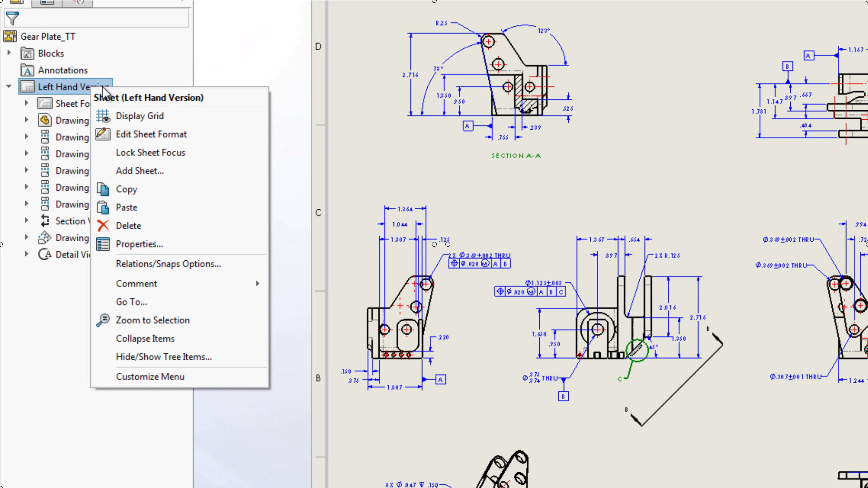This screenshot has width=868, height=488.
Task: Expand the Blocks tree node
Action: [10, 53]
